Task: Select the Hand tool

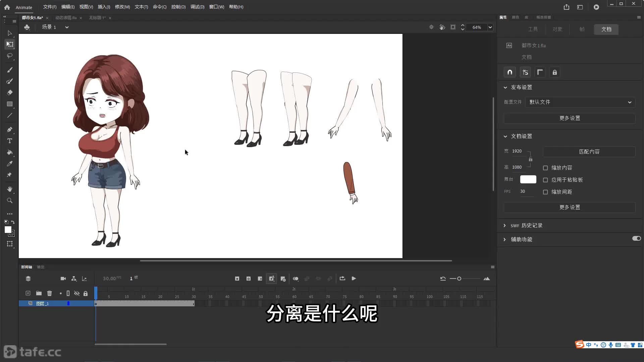Action: coord(10,189)
